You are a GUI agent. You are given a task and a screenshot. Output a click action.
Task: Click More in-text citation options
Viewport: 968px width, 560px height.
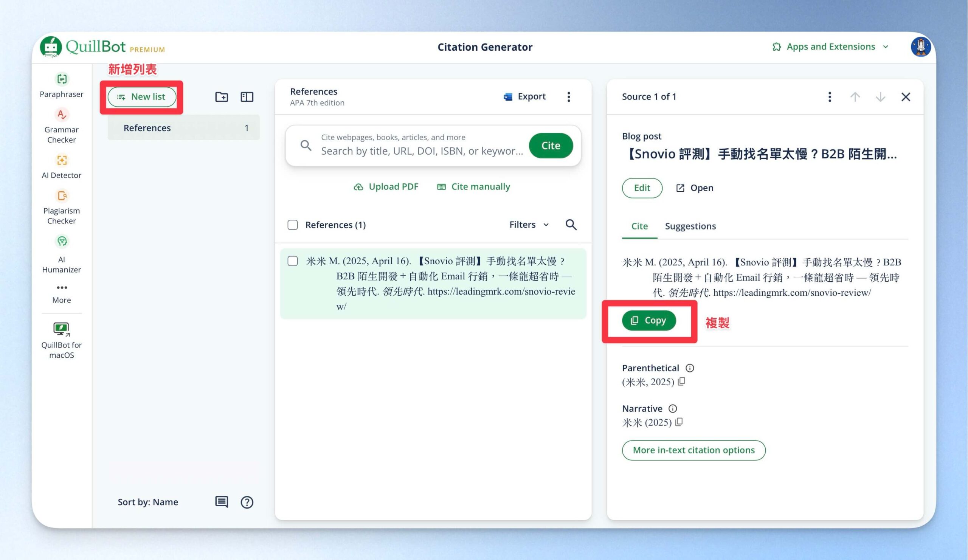pyautogui.click(x=694, y=450)
